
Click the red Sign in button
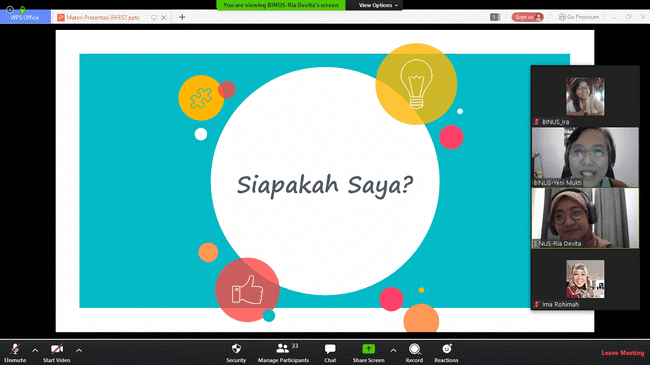click(x=527, y=17)
